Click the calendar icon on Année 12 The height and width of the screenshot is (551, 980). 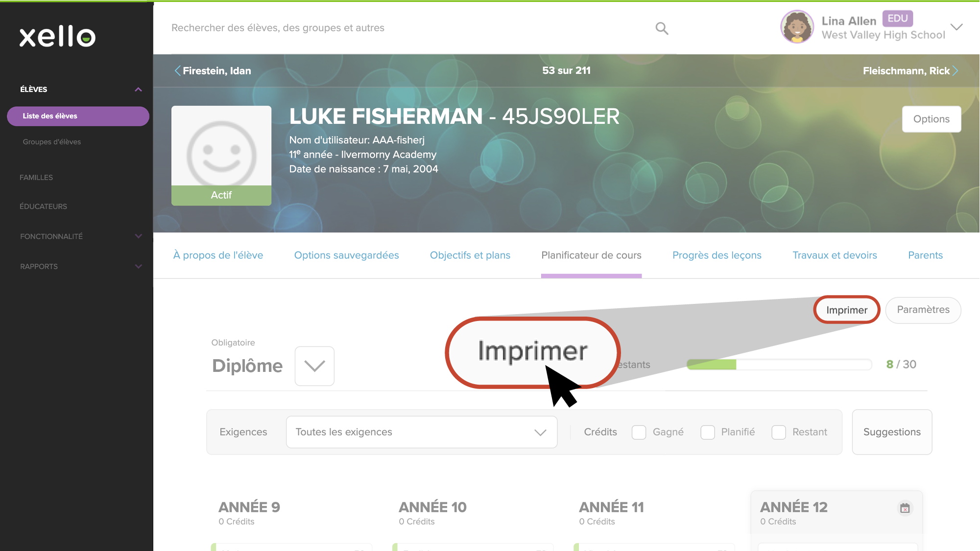[905, 508]
